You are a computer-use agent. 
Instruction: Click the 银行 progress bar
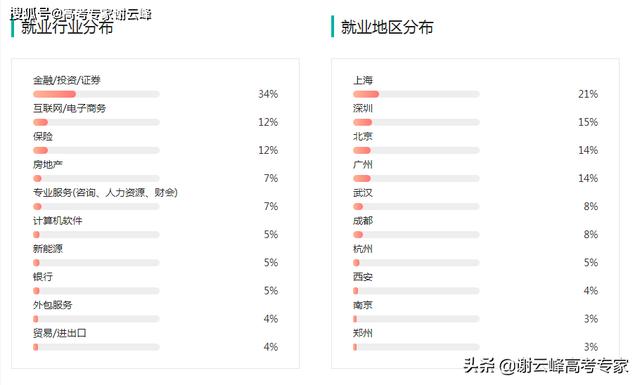pos(96,291)
